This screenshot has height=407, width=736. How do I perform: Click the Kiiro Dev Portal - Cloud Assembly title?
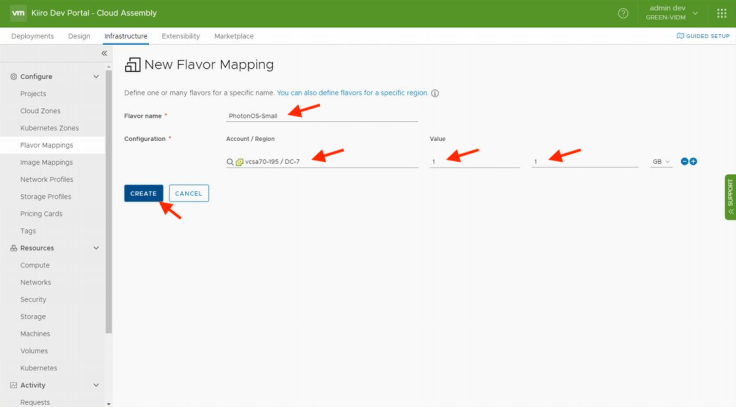click(x=94, y=13)
